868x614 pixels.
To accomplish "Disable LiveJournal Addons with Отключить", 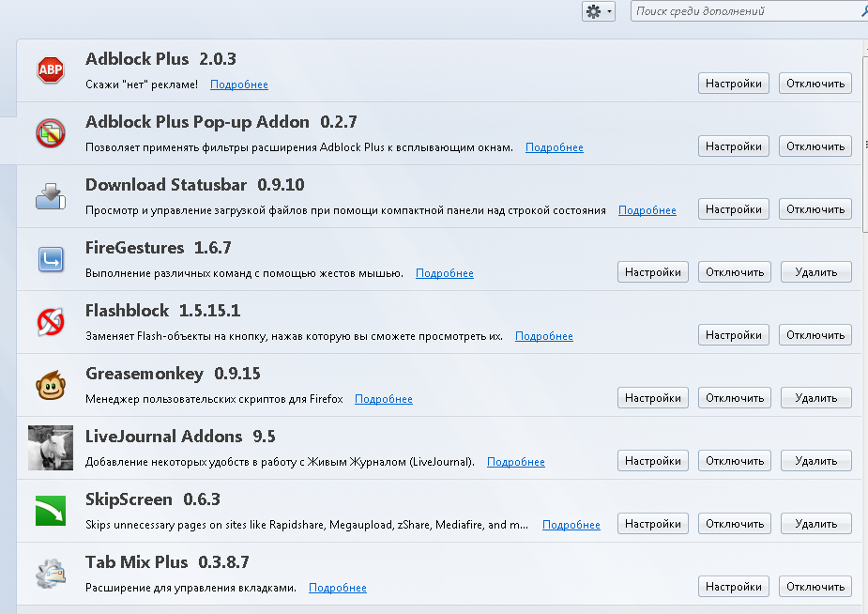I will [x=735, y=461].
